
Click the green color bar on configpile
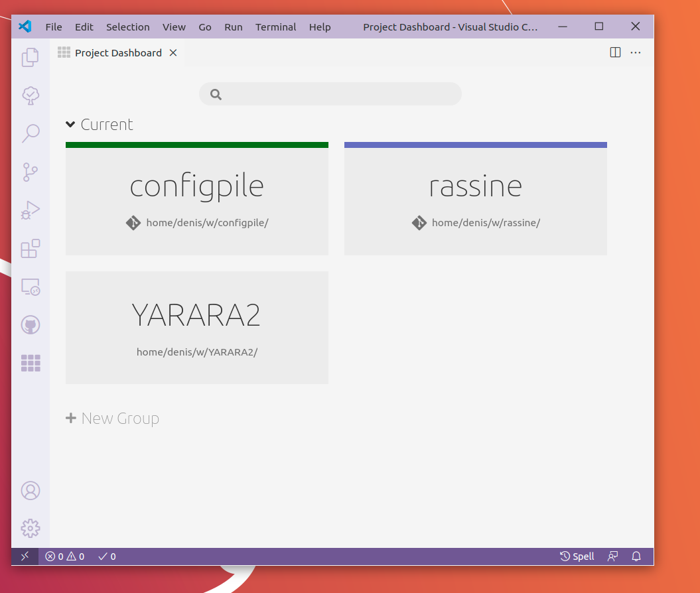[x=197, y=145]
